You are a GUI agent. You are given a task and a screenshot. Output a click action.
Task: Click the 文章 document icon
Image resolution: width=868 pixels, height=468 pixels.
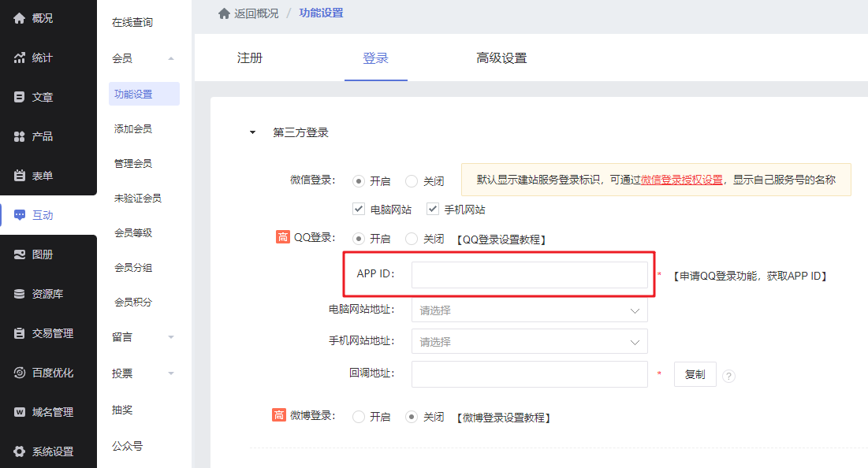(20, 97)
